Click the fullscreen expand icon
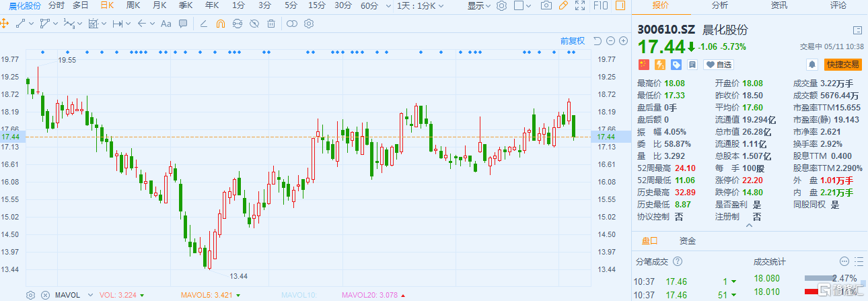The image size is (868, 301). tap(580, 6)
